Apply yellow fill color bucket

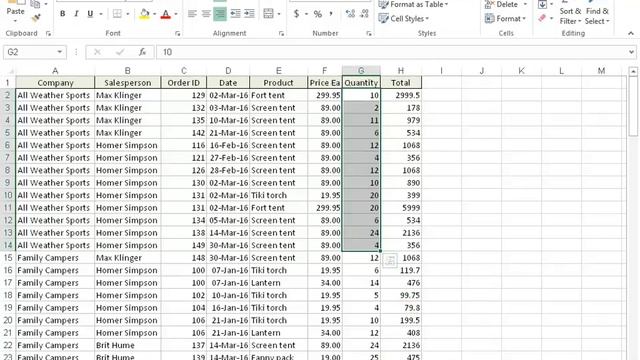click(144, 14)
